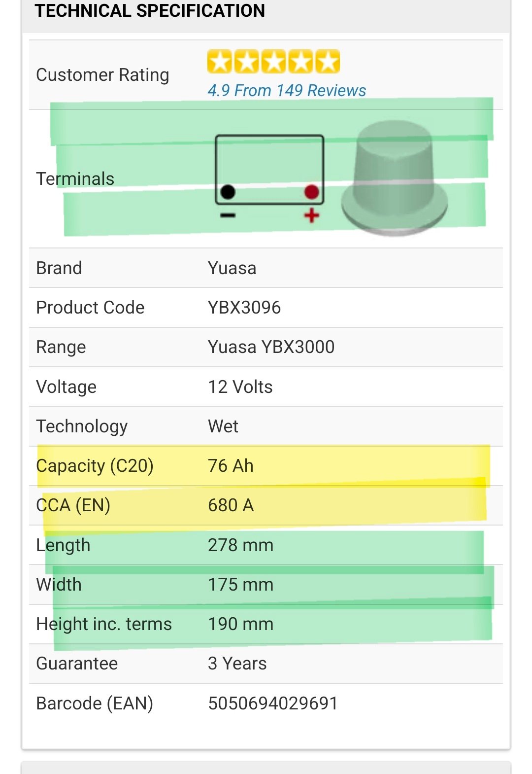Click the five-star customer rating icons

click(273, 62)
